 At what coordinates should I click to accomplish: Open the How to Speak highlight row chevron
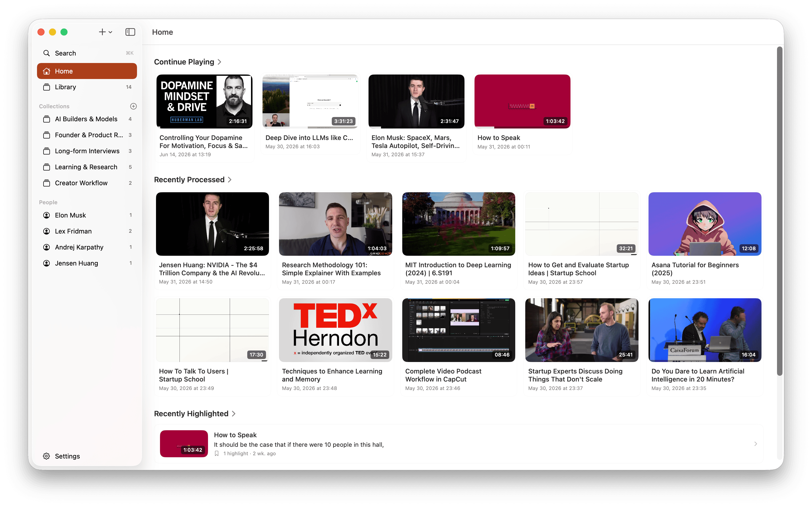755,443
